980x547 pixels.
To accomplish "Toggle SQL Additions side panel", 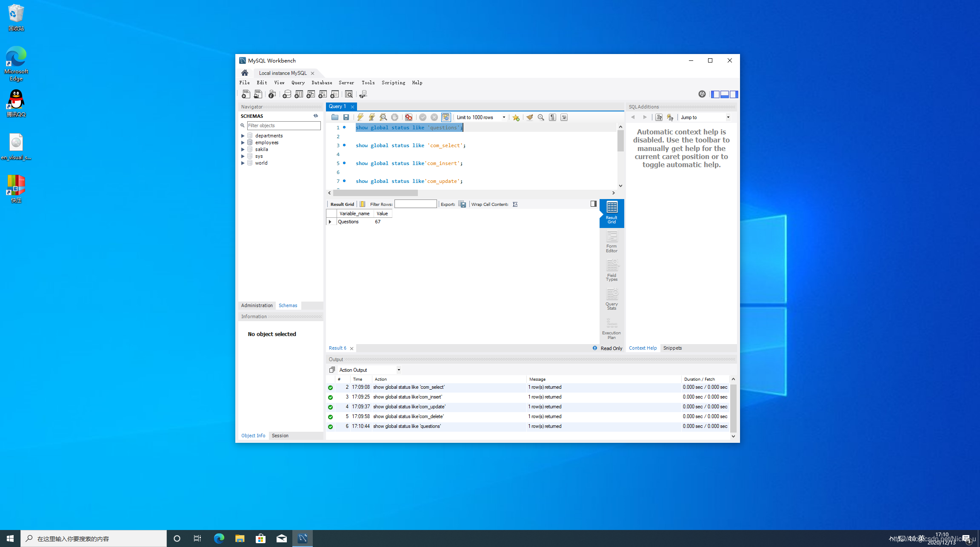I will 734,94.
